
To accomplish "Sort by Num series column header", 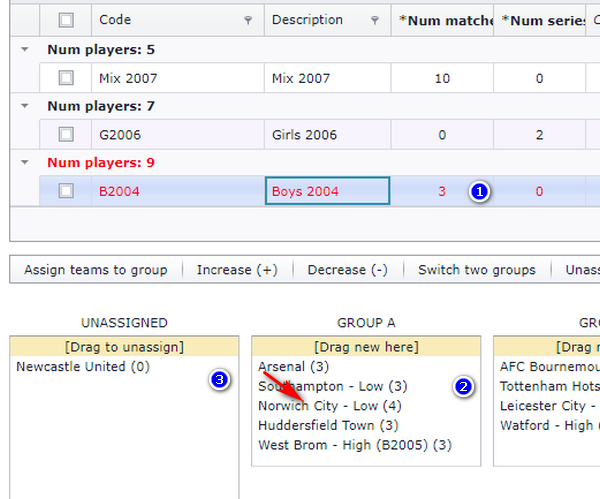I will click(540, 21).
